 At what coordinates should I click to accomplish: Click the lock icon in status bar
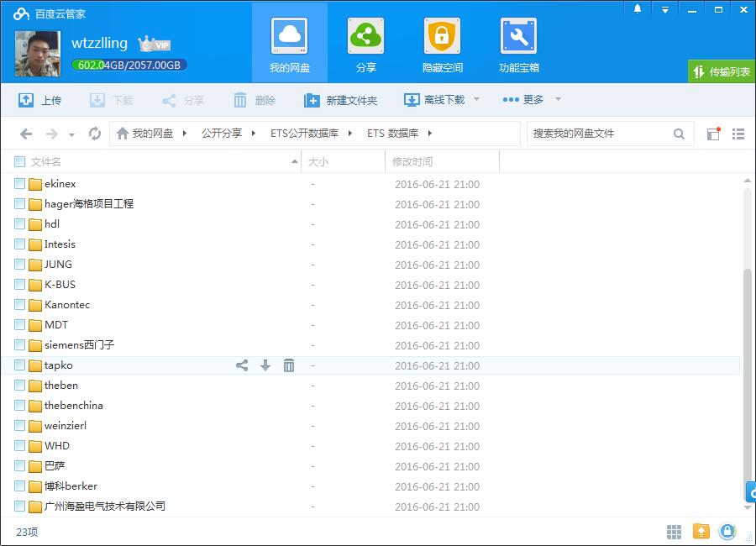[727, 532]
